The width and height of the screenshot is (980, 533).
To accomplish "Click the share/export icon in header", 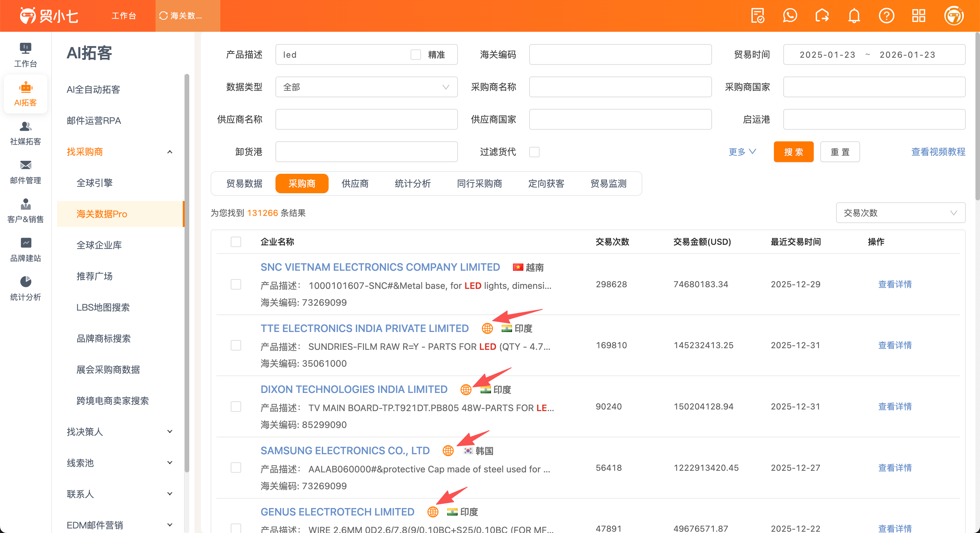I will [822, 16].
